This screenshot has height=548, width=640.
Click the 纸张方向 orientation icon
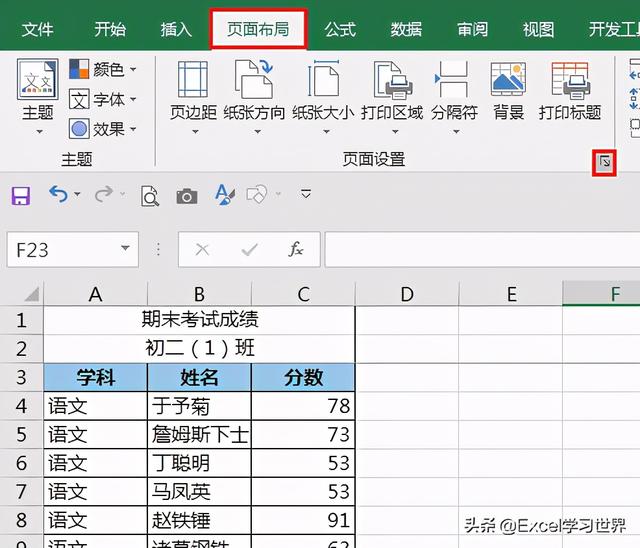pyautogui.click(x=254, y=79)
